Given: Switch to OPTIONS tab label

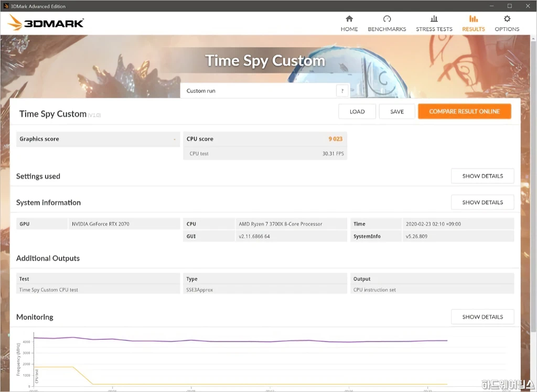Looking at the screenshot, I should tap(507, 29).
